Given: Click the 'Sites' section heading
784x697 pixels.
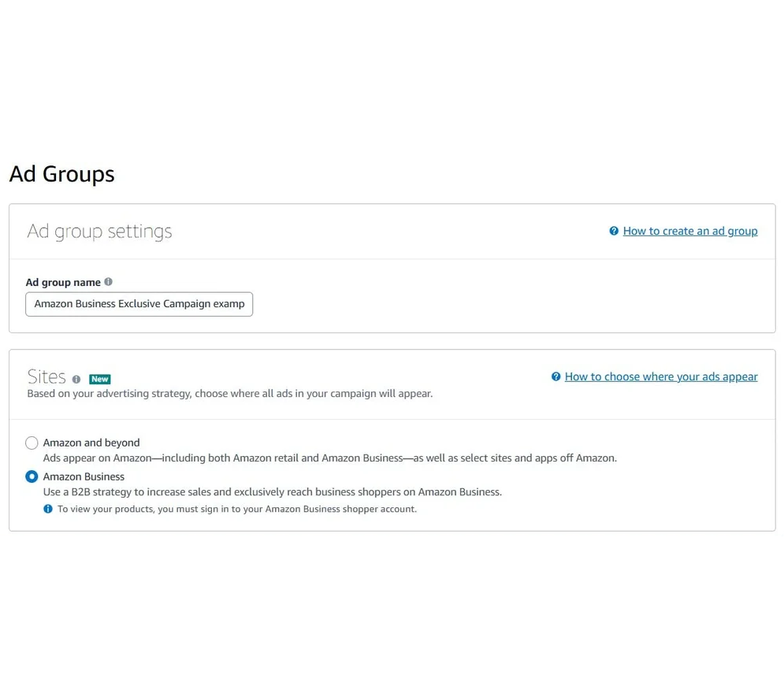Looking at the screenshot, I should click(x=46, y=376).
